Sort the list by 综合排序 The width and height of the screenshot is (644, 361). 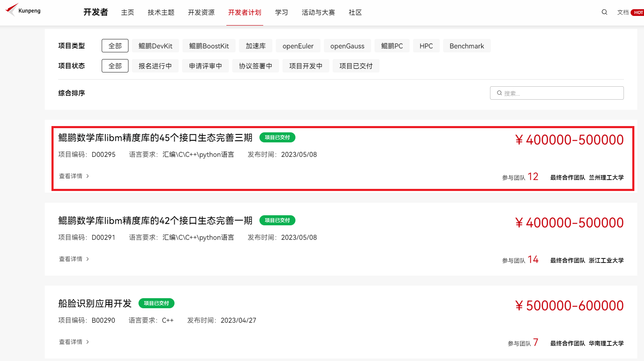[x=72, y=93]
